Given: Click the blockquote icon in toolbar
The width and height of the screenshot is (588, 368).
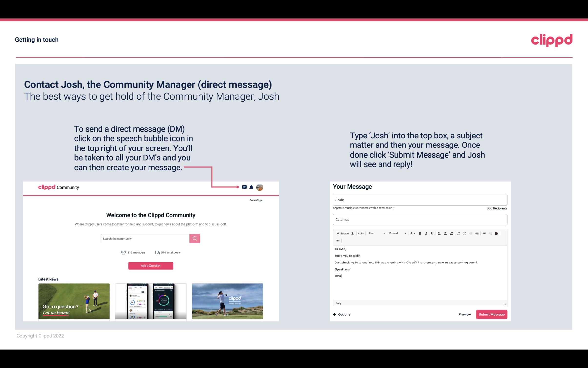Looking at the screenshot, I should pyautogui.click(x=337, y=241).
